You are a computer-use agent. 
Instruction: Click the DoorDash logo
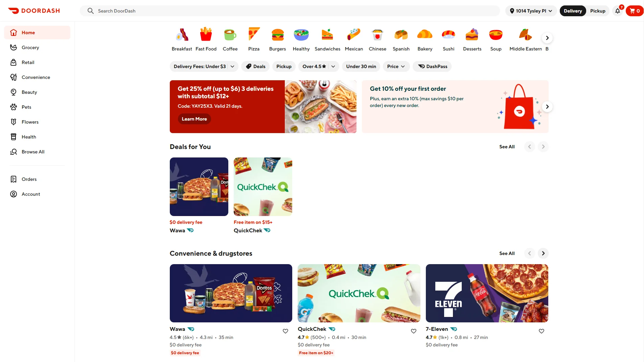(x=34, y=11)
